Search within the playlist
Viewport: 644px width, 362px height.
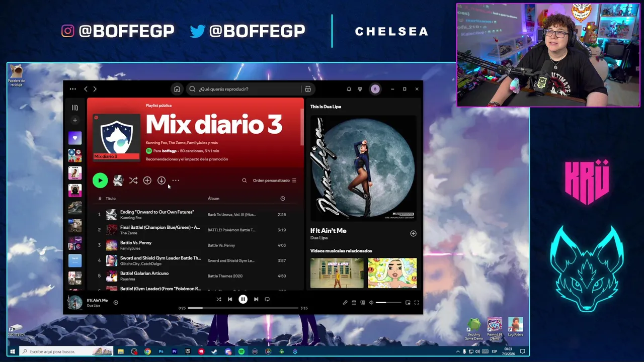pos(245,180)
